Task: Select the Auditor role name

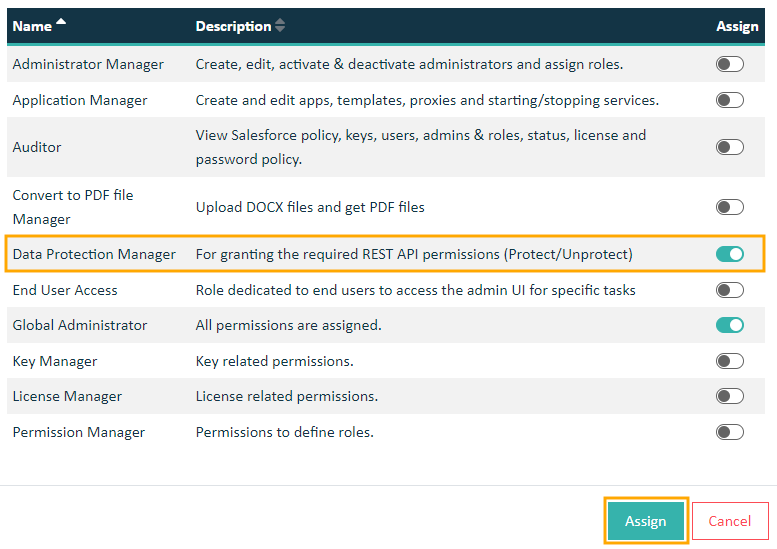Action: point(37,147)
